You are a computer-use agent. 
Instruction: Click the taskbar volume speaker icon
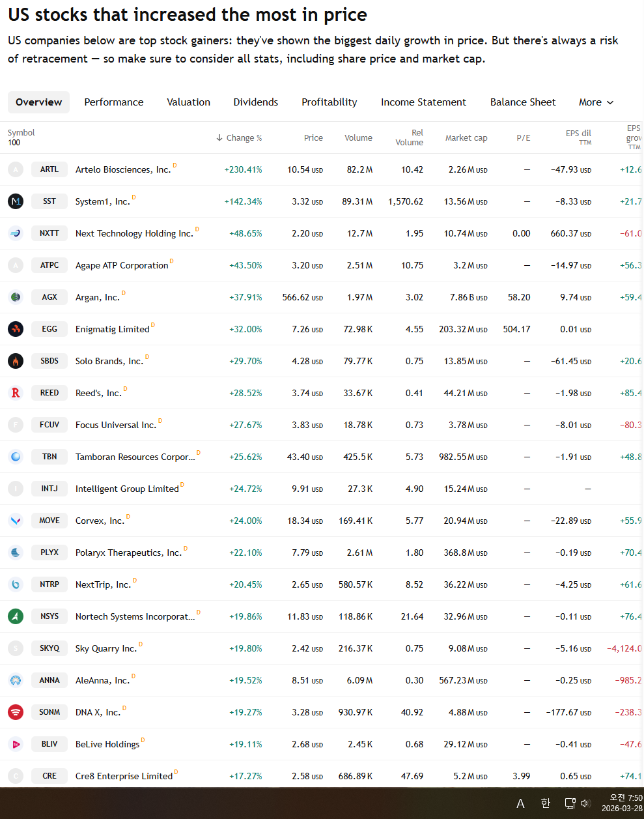[585, 803]
